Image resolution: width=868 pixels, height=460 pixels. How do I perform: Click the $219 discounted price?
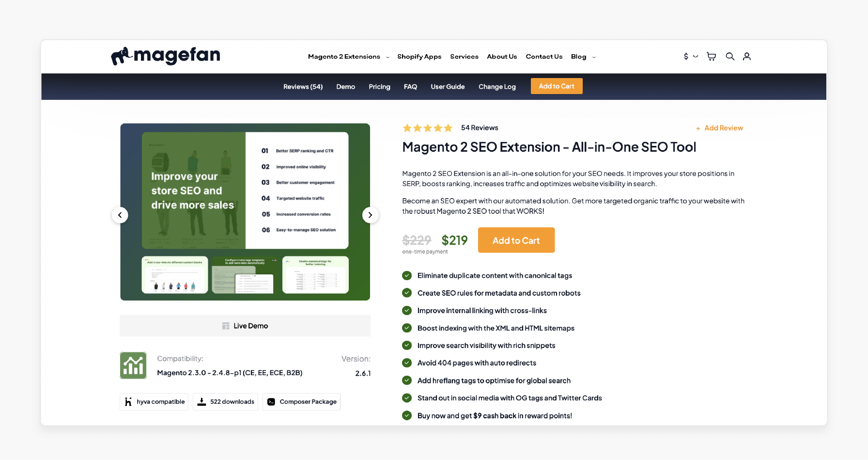[454, 240]
